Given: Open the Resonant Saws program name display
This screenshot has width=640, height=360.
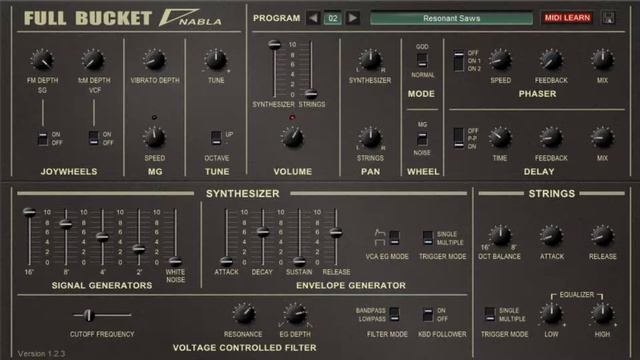Looking at the screenshot, I should click(451, 18).
